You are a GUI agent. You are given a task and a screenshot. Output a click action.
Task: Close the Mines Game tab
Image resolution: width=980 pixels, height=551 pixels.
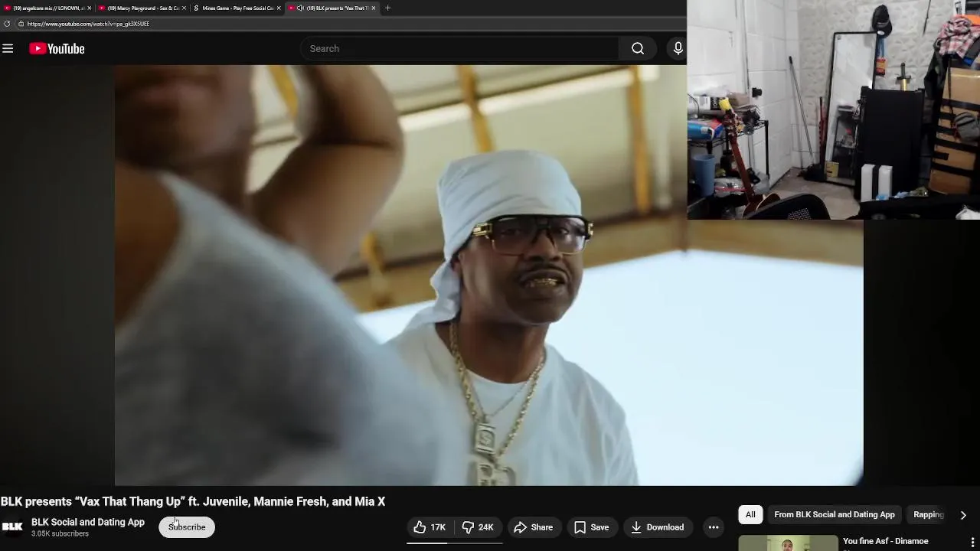279,8
